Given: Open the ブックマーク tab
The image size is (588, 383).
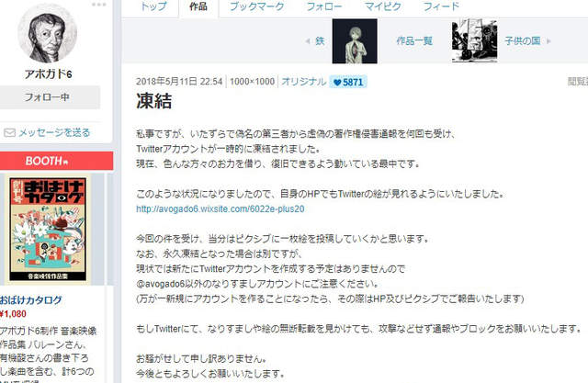Looking at the screenshot, I should [257, 6].
